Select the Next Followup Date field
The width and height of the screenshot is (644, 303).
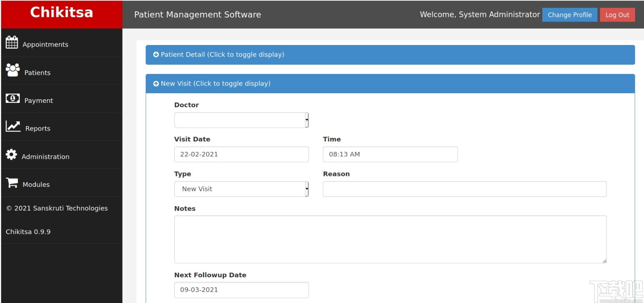241,290
